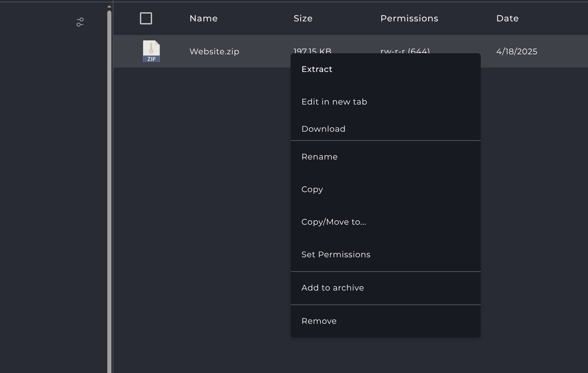Choose Extract from the context menu
Viewport: 588px width, 373px height.
coord(317,69)
